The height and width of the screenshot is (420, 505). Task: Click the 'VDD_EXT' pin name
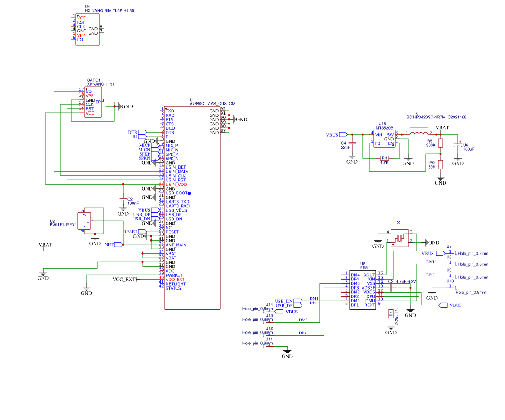click(175, 280)
